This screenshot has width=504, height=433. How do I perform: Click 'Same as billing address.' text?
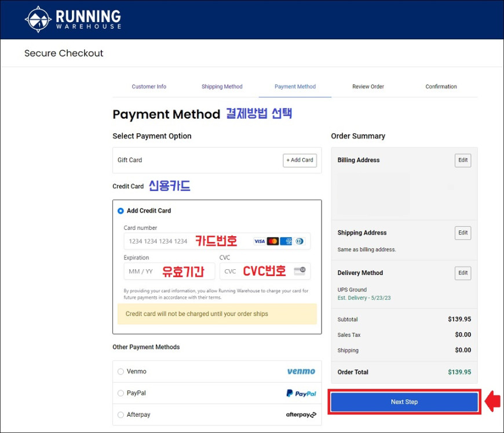[x=367, y=249]
